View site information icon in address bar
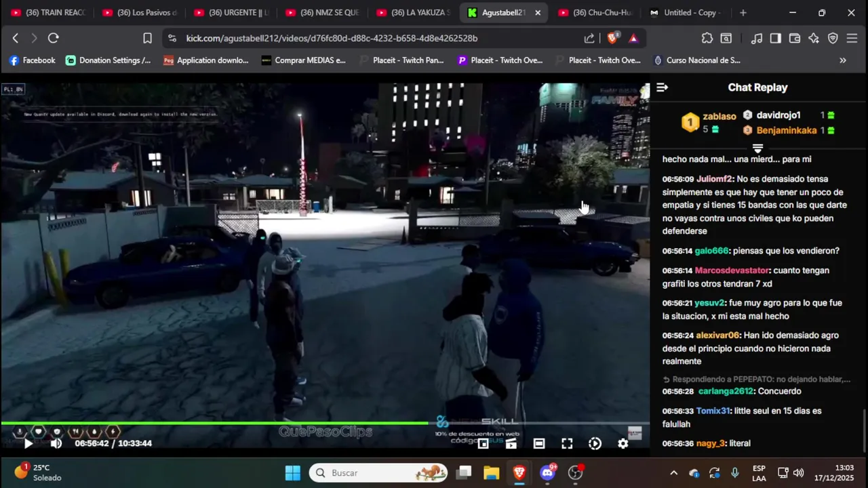The width and height of the screenshot is (868, 488). click(172, 39)
